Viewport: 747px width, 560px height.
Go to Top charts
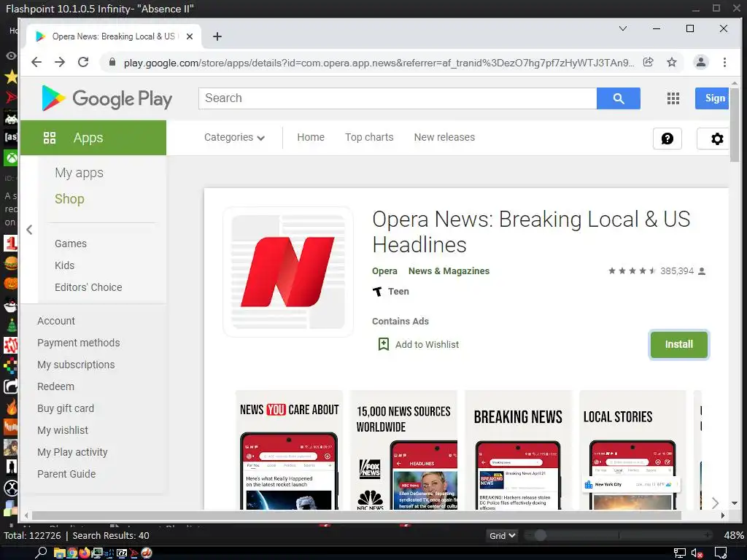coord(369,137)
